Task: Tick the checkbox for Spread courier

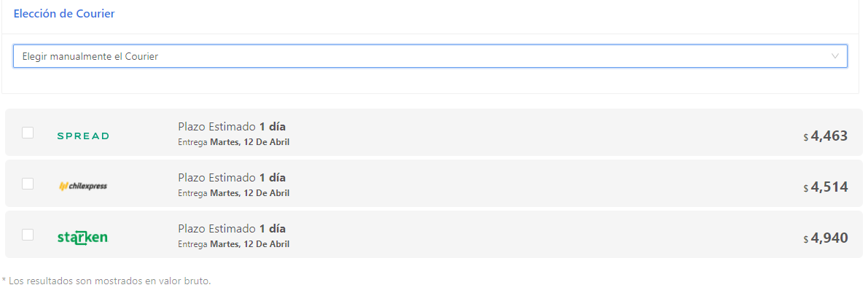Action: click(x=28, y=133)
